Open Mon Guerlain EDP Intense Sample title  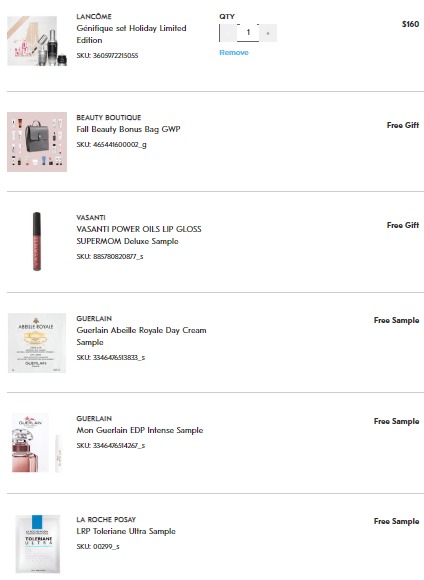140,430
